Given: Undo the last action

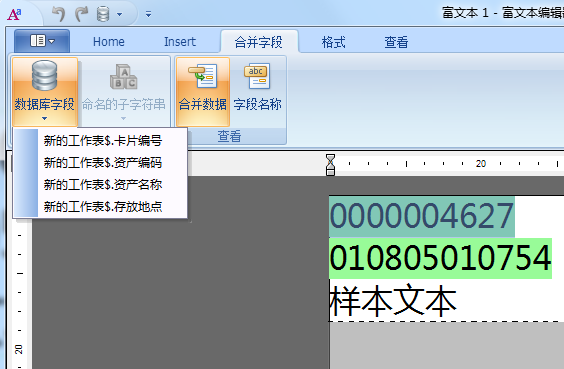Looking at the screenshot, I should tap(59, 14).
